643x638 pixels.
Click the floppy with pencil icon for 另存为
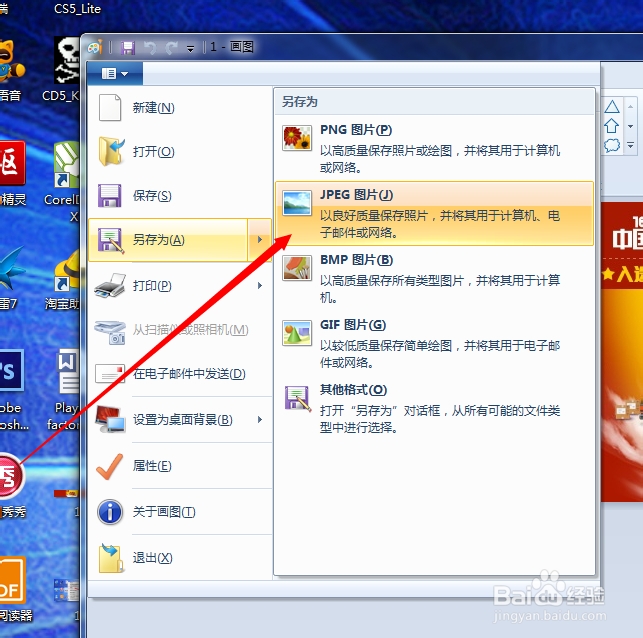click(111, 240)
